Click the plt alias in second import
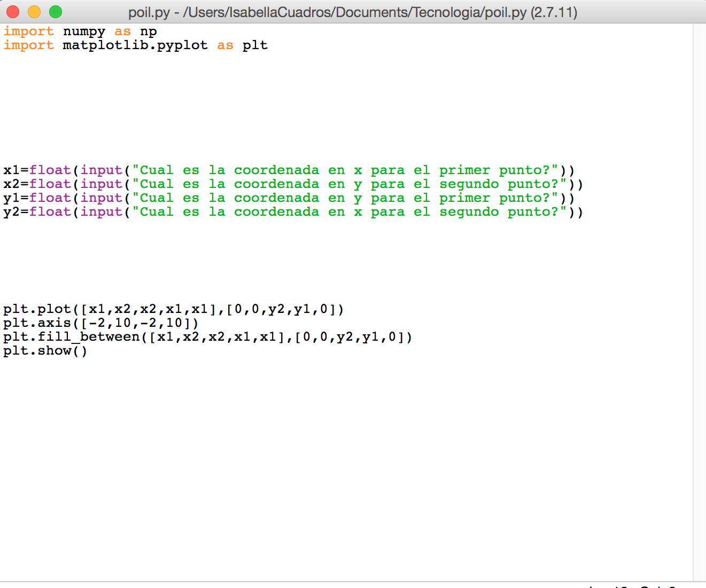706x588 pixels. [255, 45]
